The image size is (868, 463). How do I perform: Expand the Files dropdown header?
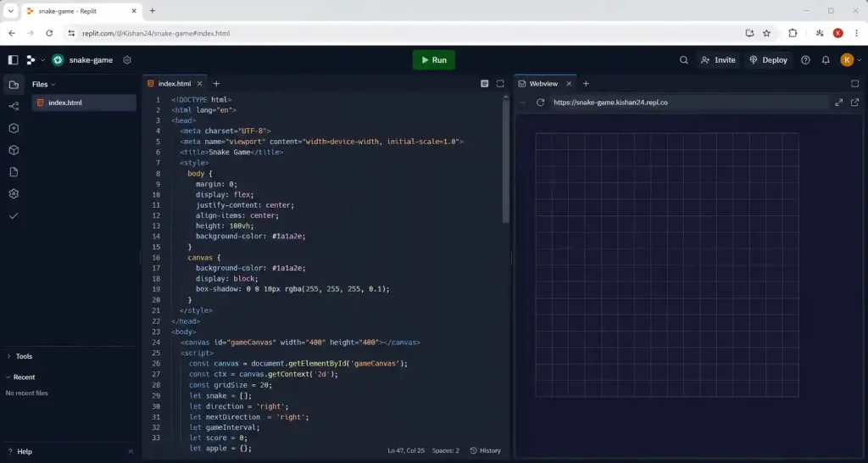(x=44, y=84)
